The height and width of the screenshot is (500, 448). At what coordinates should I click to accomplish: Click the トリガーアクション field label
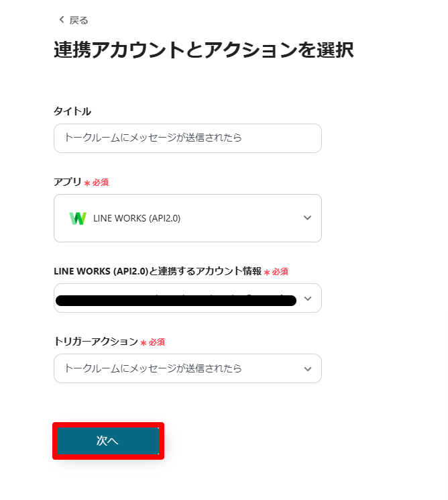pos(95,342)
